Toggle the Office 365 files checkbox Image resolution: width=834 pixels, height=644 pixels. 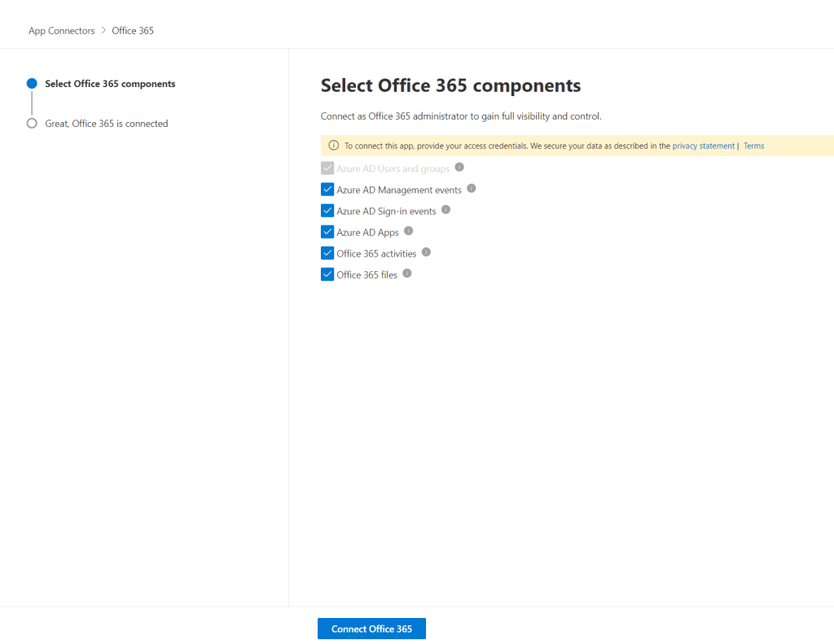327,274
